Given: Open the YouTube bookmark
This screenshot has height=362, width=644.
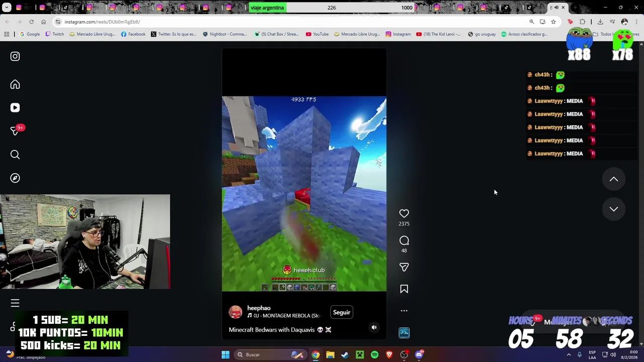Looking at the screenshot, I should tap(317, 34).
